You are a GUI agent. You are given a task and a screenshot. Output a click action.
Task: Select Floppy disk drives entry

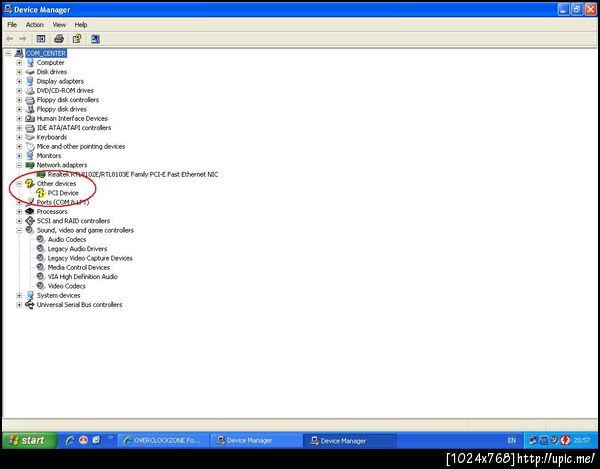[62, 109]
